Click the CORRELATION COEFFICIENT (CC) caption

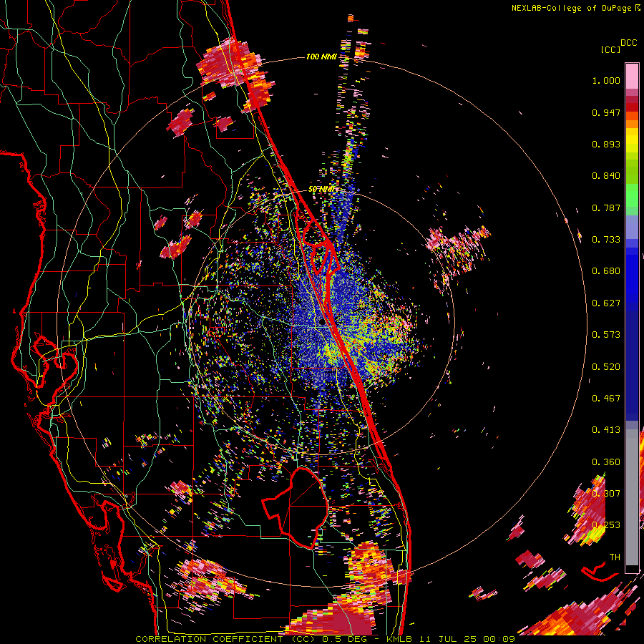click(x=225, y=639)
